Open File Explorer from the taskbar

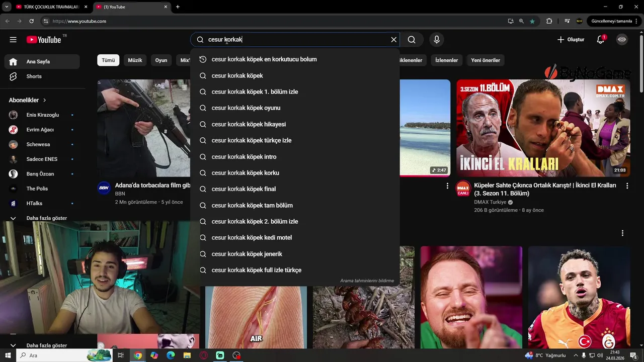coord(187,355)
